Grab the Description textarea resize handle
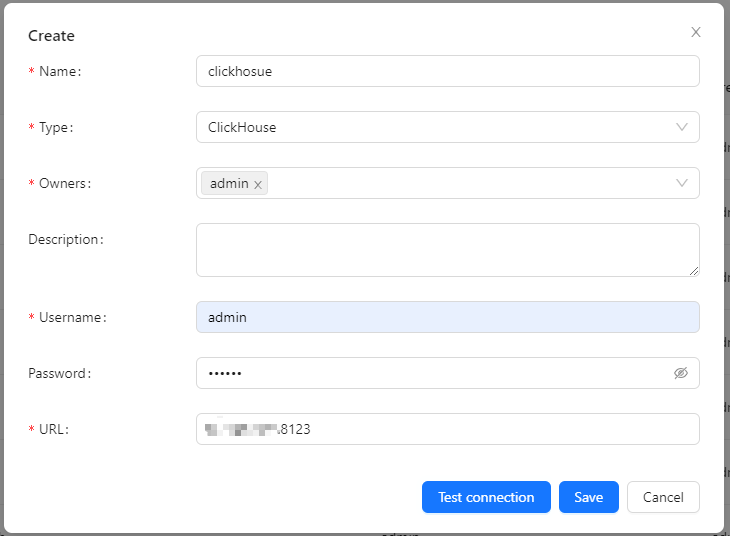 pyautogui.click(x=693, y=270)
